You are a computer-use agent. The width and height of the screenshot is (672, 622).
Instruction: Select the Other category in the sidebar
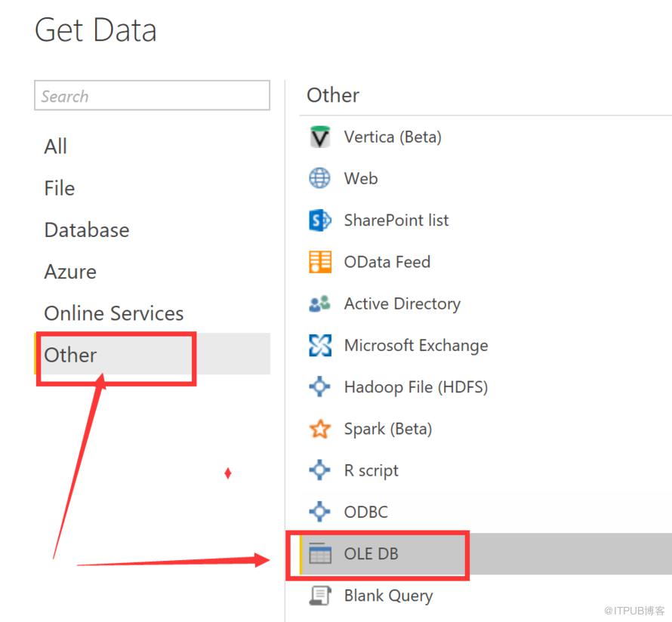(152, 354)
